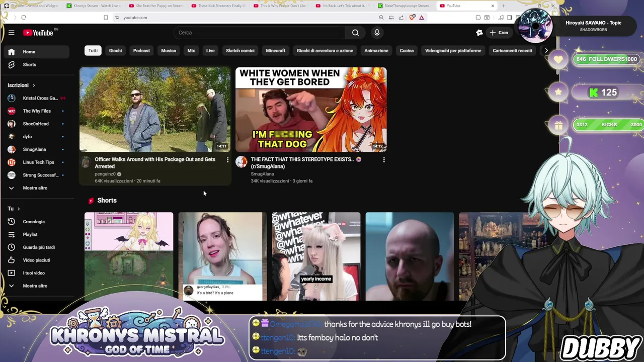Click the Brave shields icon
Image resolution: width=644 pixels, height=362 pixels.
point(413,18)
